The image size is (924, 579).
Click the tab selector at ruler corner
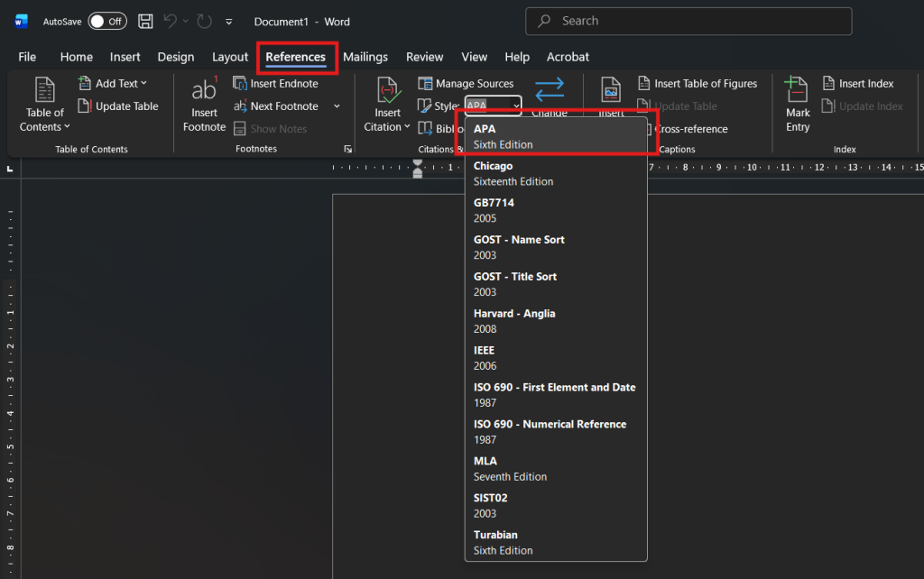click(x=10, y=169)
